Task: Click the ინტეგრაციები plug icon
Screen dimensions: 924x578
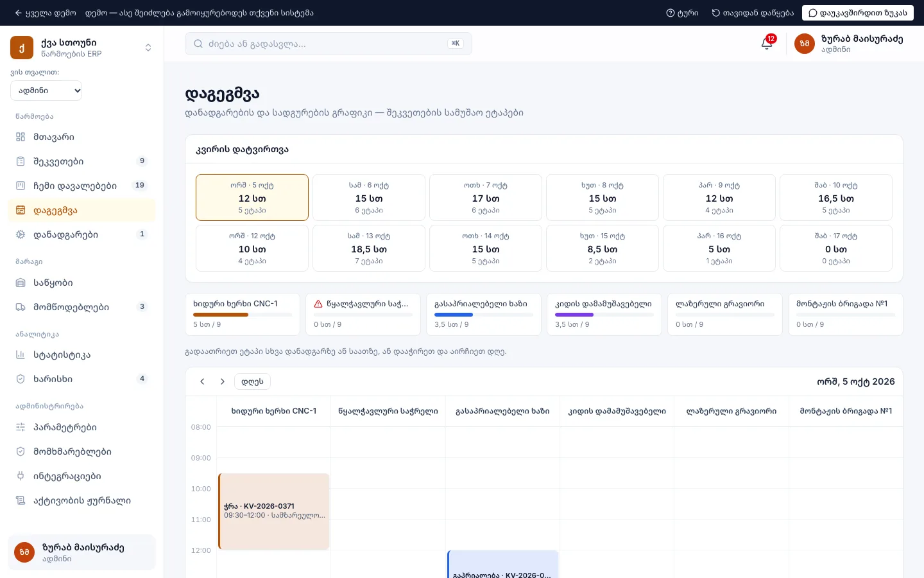Action: tap(21, 476)
